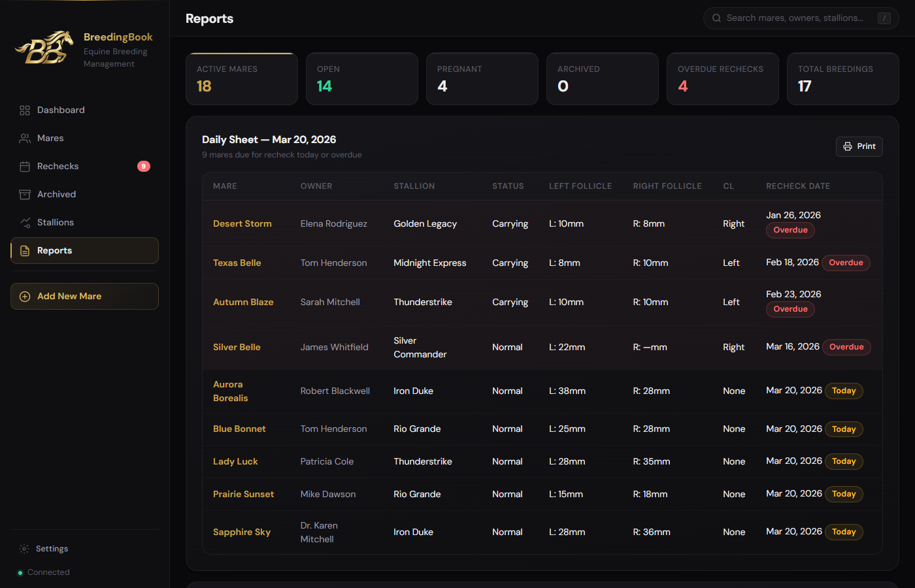This screenshot has height=588, width=915.
Task: Click the Archived box icon
Action: 25,195
